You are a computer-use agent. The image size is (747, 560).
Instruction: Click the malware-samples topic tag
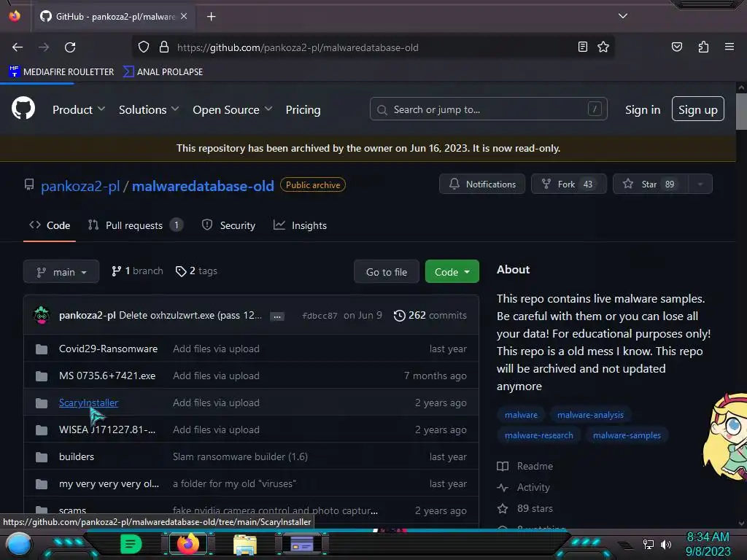pyautogui.click(x=627, y=435)
